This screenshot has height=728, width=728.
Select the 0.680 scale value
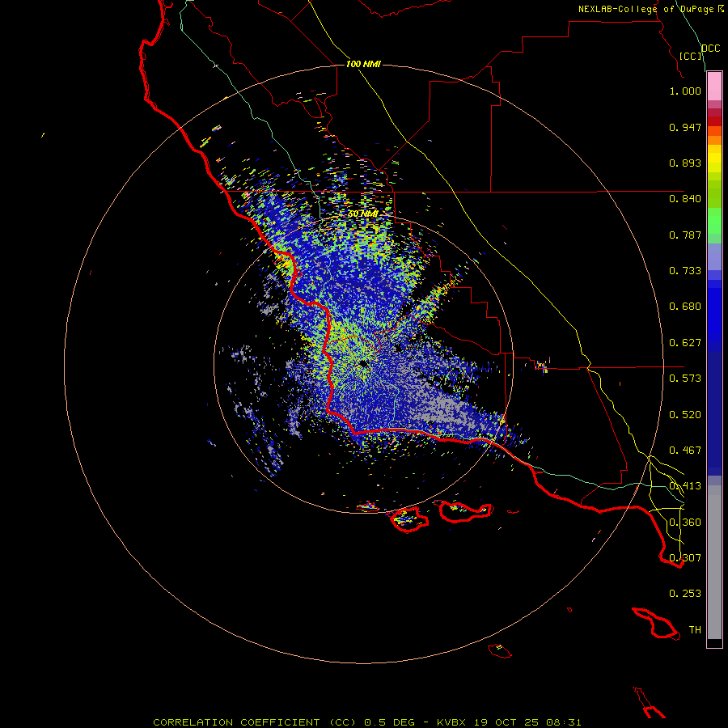tap(685, 307)
